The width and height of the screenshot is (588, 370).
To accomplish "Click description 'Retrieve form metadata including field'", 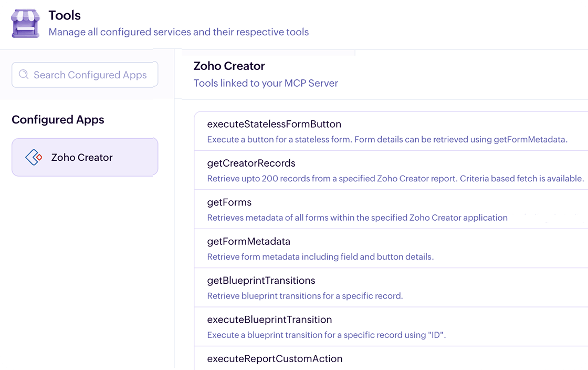I will (320, 256).
